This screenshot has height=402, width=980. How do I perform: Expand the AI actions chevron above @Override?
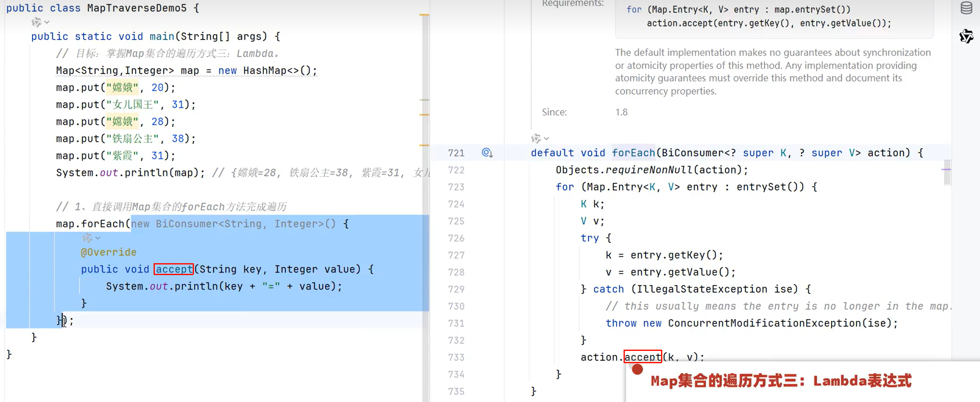point(98,238)
